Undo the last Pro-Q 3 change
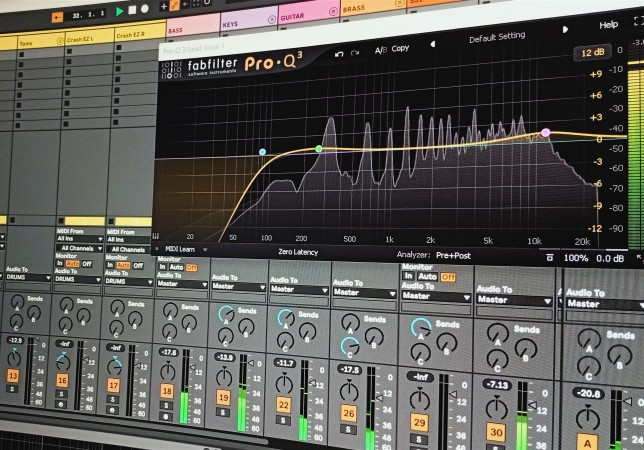The height and width of the screenshot is (450, 644). pos(339,54)
